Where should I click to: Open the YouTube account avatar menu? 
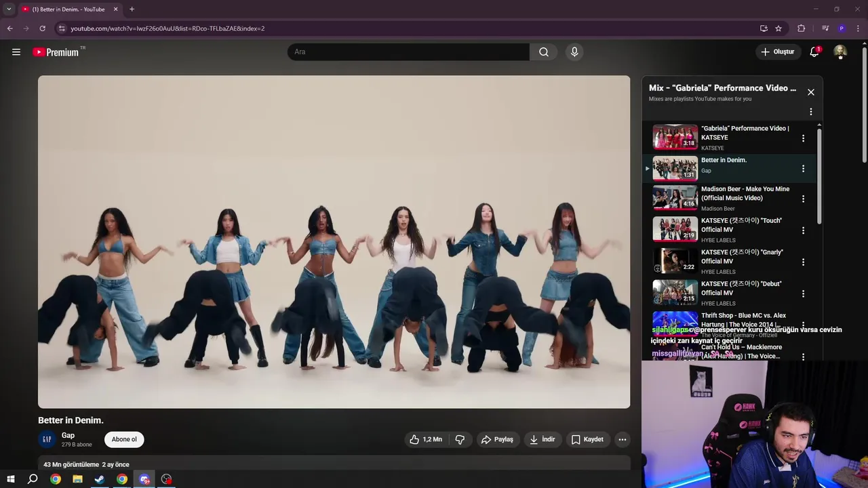(840, 52)
